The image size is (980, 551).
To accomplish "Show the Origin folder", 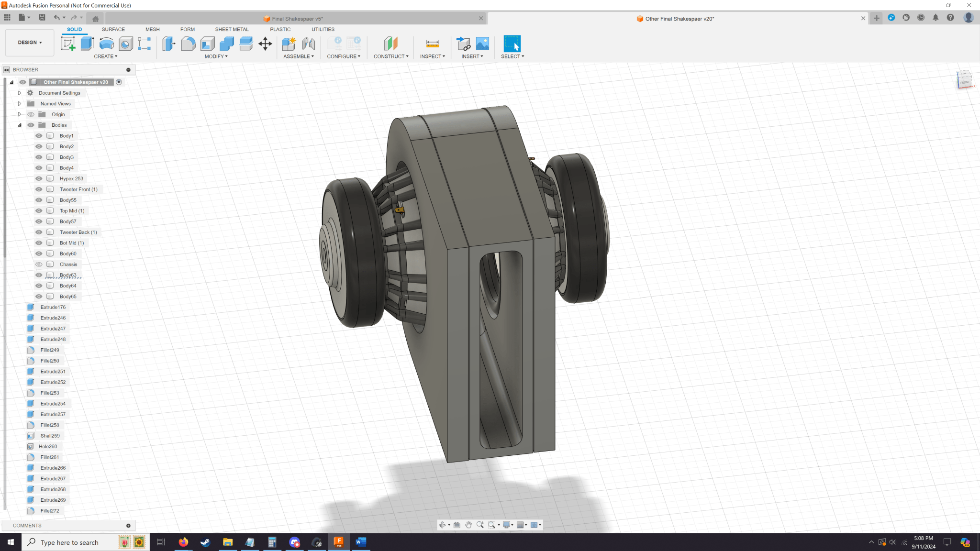I will (31, 114).
